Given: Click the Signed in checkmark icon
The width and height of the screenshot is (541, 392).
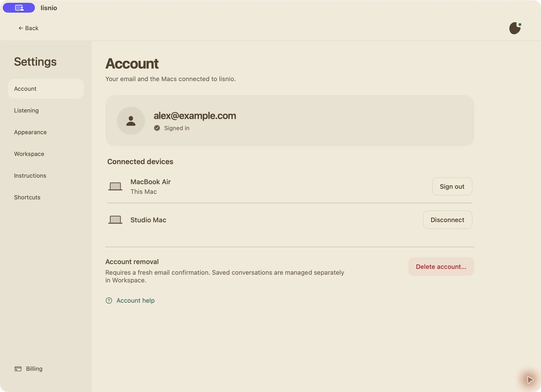Looking at the screenshot, I should click(157, 128).
